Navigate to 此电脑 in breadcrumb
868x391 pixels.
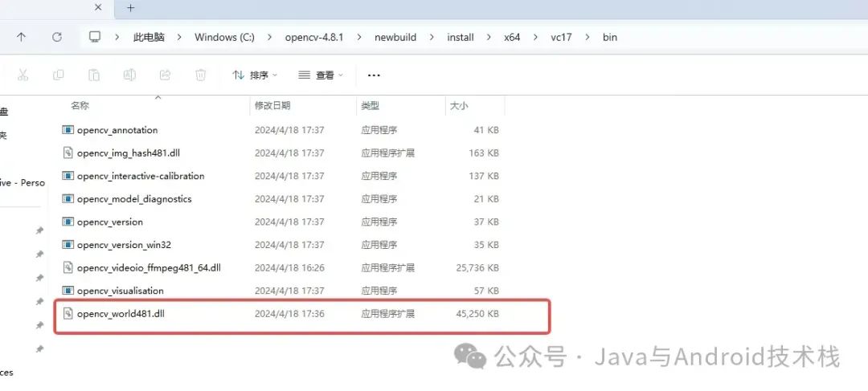tap(149, 38)
